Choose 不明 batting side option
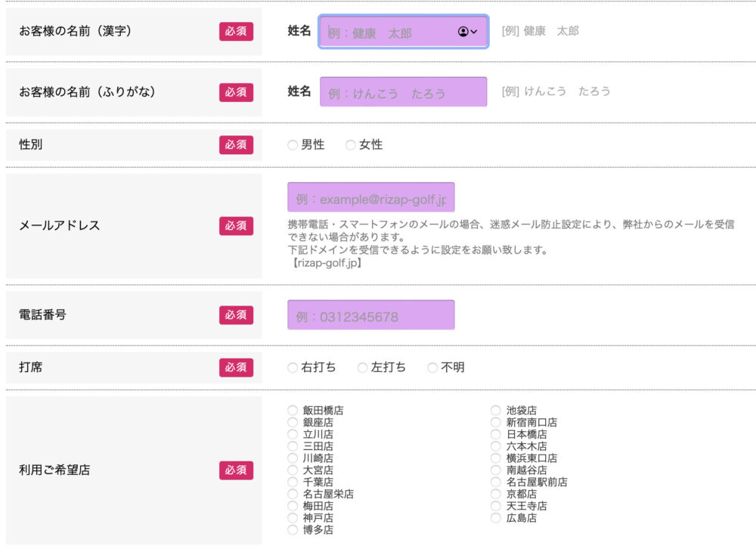Screen dimensions: 756x546 pyautogui.click(x=432, y=368)
